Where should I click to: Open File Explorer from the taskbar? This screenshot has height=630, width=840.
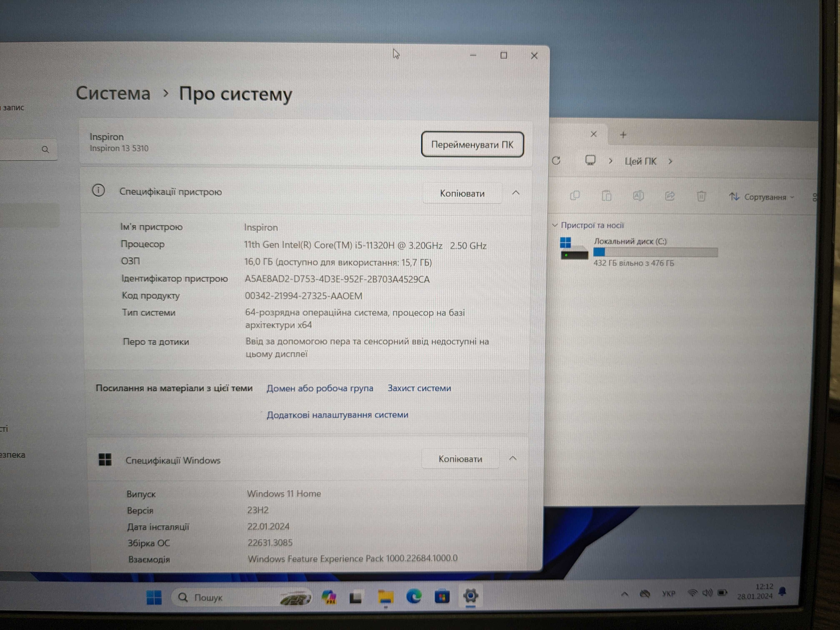pos(385,597)
